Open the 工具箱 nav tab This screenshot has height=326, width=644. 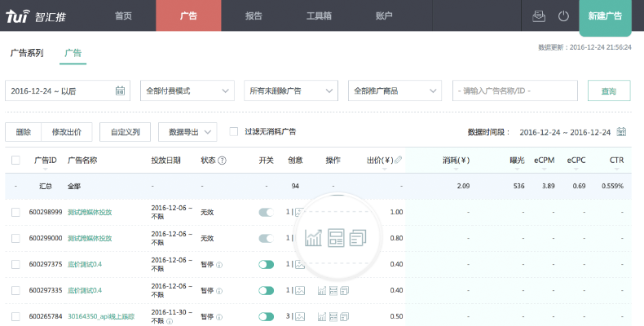pos(319,15)
